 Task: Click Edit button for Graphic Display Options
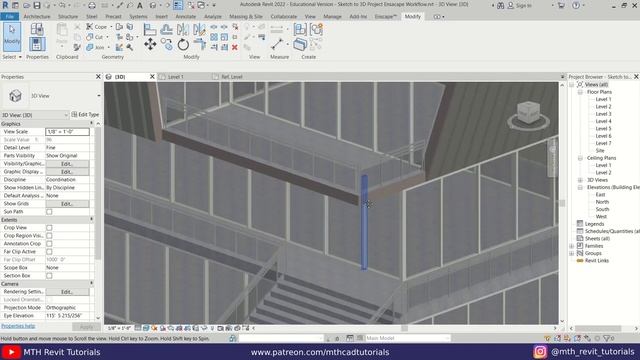67,172
